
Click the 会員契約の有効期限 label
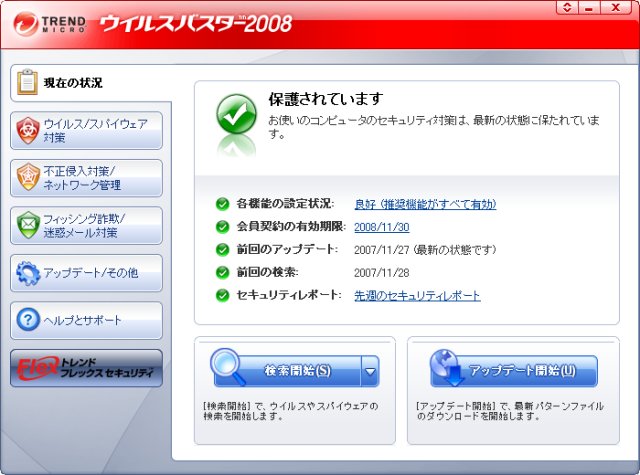coord(291,226)
